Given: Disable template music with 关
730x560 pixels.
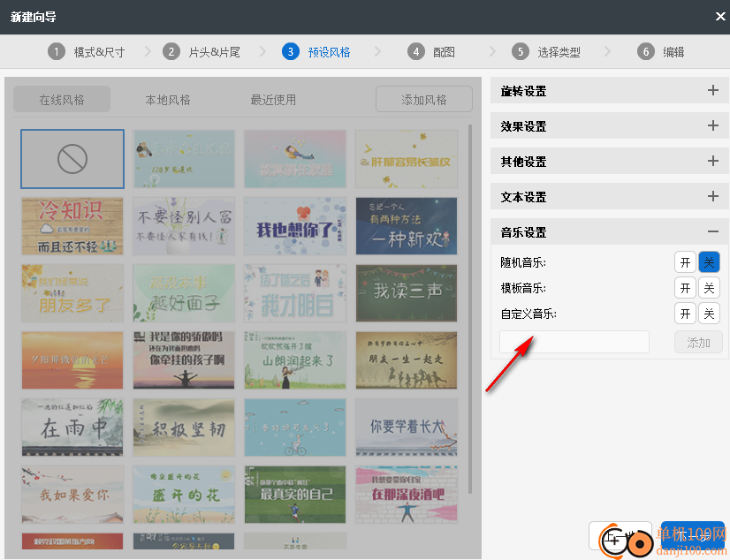Looking at the screenshot, I should 709,288.
